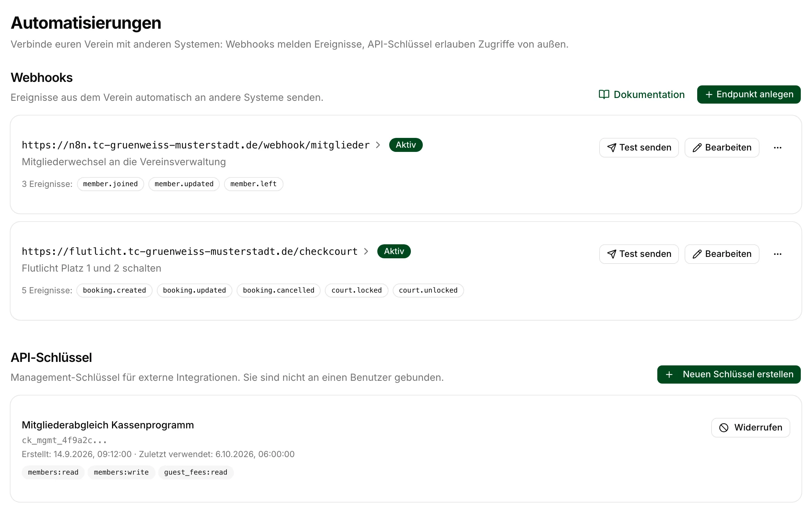
Task: Open the Dokumentation link
Action: pos(642,94)
